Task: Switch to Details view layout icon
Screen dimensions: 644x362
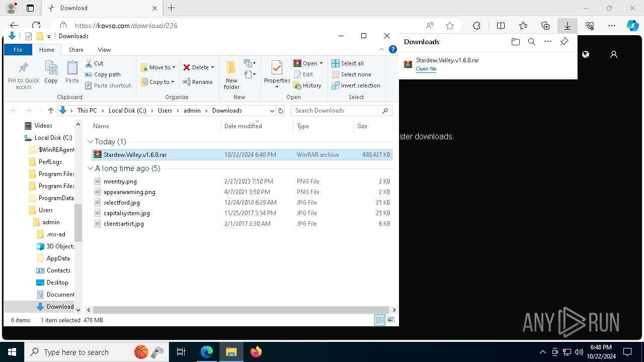Action: [380, 320]
